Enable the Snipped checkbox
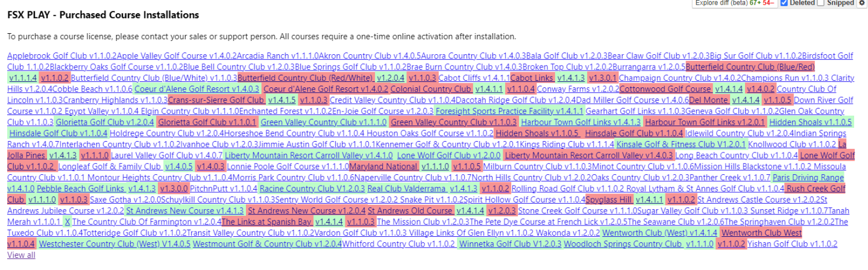The image size is (868, 270). click(820, 3)
